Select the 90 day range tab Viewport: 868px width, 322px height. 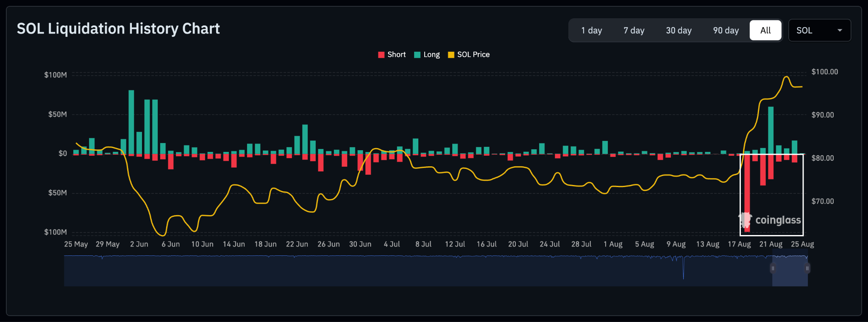click(x=726, y=31)
